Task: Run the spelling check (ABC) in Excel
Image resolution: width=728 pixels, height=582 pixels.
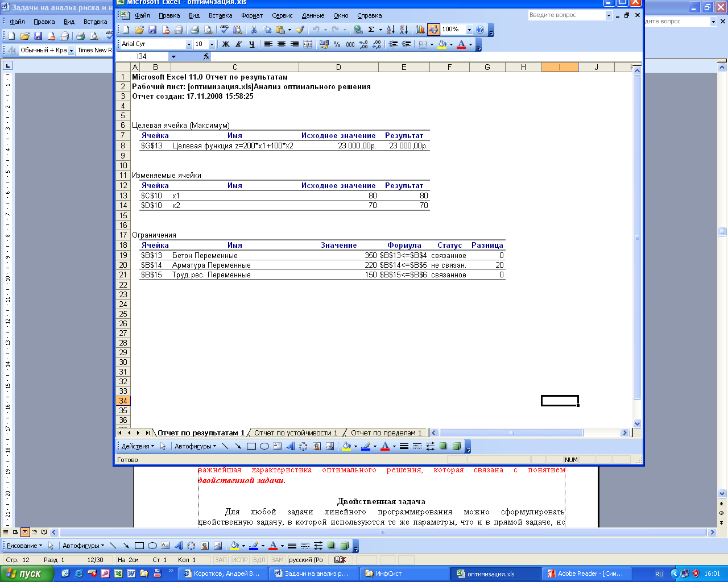Action: 224,30
